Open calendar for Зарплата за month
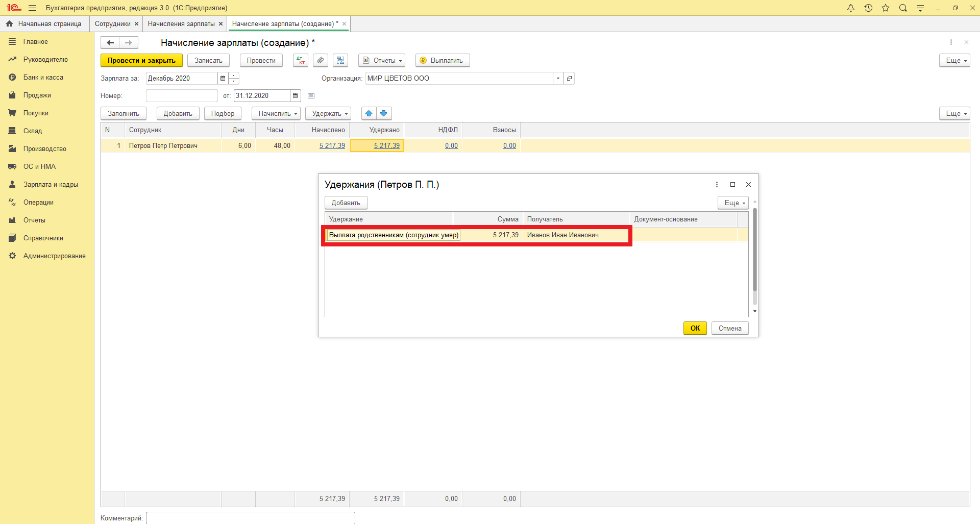Image resolution: width=980 pixels, height=524 pixels. point(223,79)
